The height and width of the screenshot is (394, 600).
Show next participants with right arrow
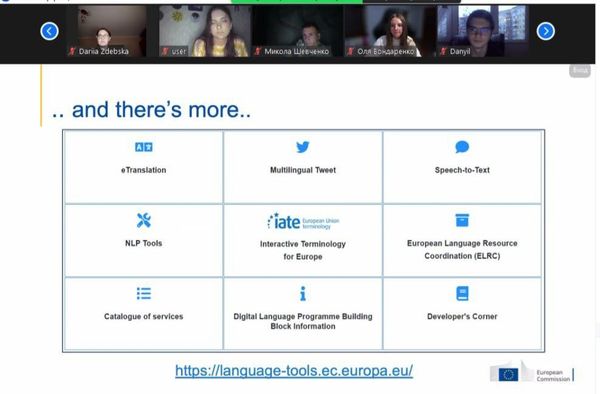[x=546, y=31]
